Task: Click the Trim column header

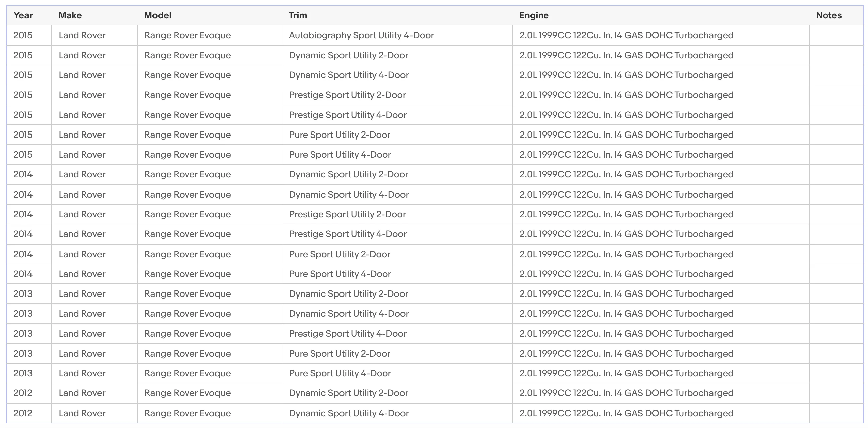Action: pyautogui.click(x=298, y=15)
